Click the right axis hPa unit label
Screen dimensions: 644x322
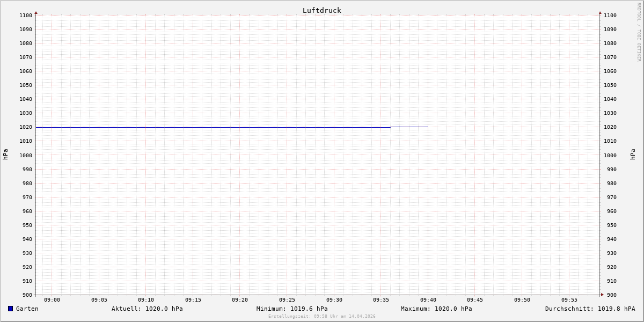(x=633, y=155)
